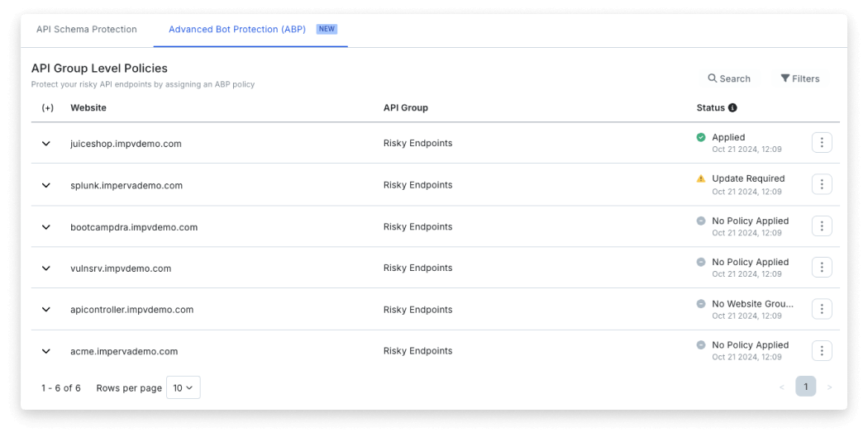The width and height of the screenshot is (868, 437).
Task: Open the Filters button
Action: 799,78
